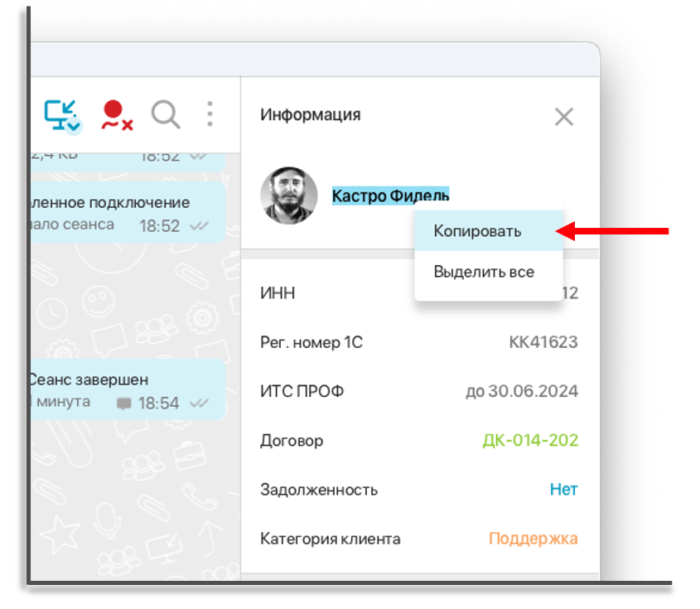The image size is (700, 609).
Task: Click the remote desktop connection icon
Action: (x=63, y=117)
